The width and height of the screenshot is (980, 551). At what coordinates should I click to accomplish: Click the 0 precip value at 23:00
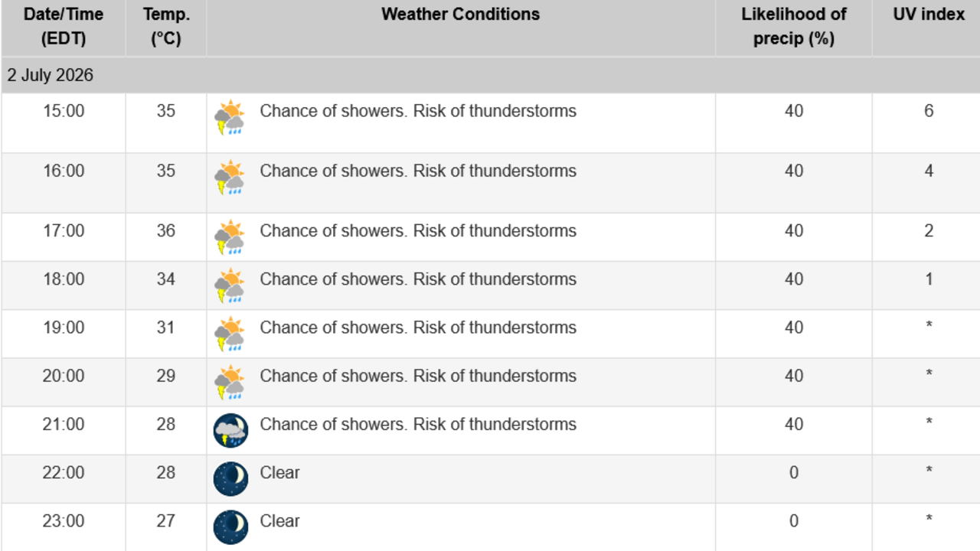point(794,521)
